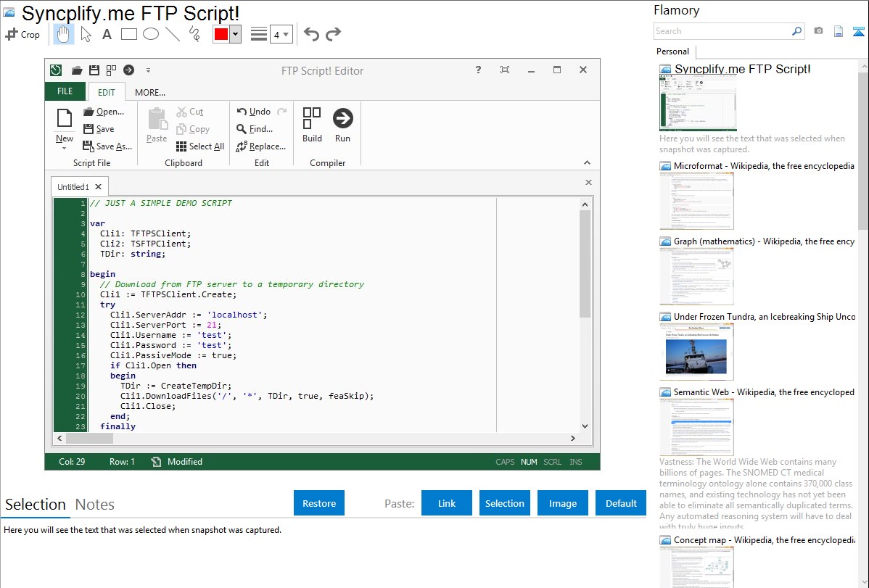This screenshot has height=588, width=869.
Task: Open Syncplify.me FTP Script! snapshot thumbnail
Action: [x=698, y=103]
